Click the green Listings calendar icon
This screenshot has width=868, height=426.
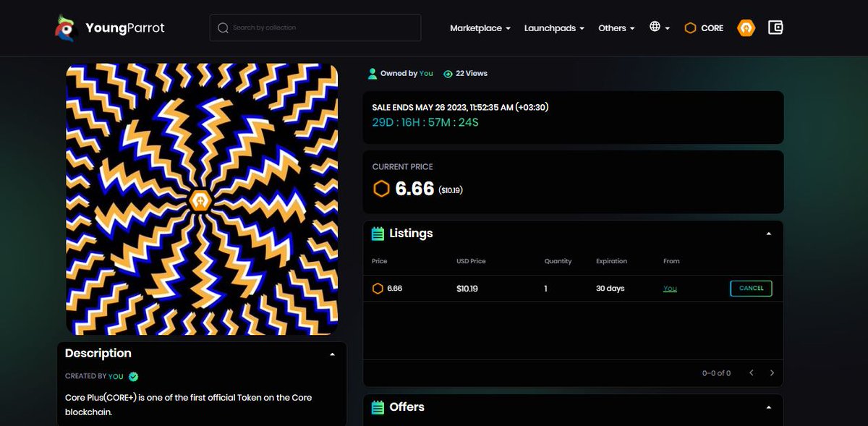[x=377, y=233]
